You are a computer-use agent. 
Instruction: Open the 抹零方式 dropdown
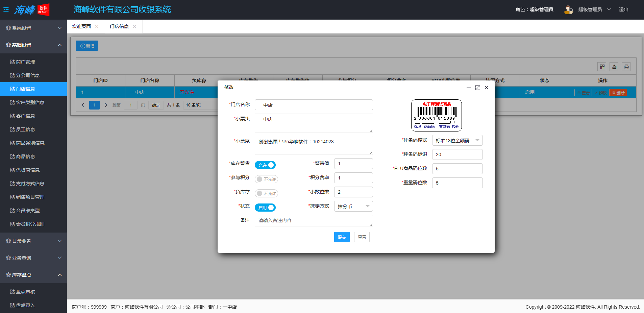point(353,206)
